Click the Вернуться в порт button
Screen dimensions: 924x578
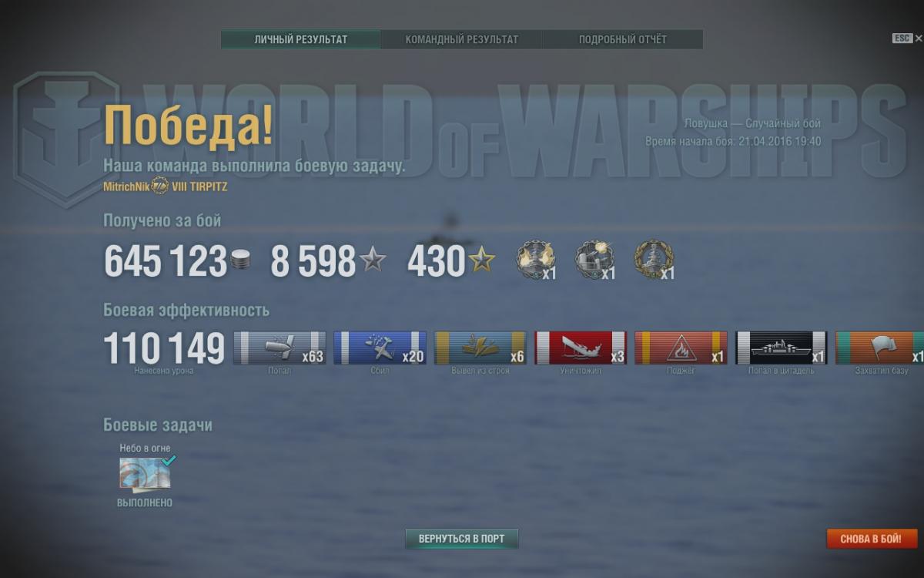[x=461, y=539]
